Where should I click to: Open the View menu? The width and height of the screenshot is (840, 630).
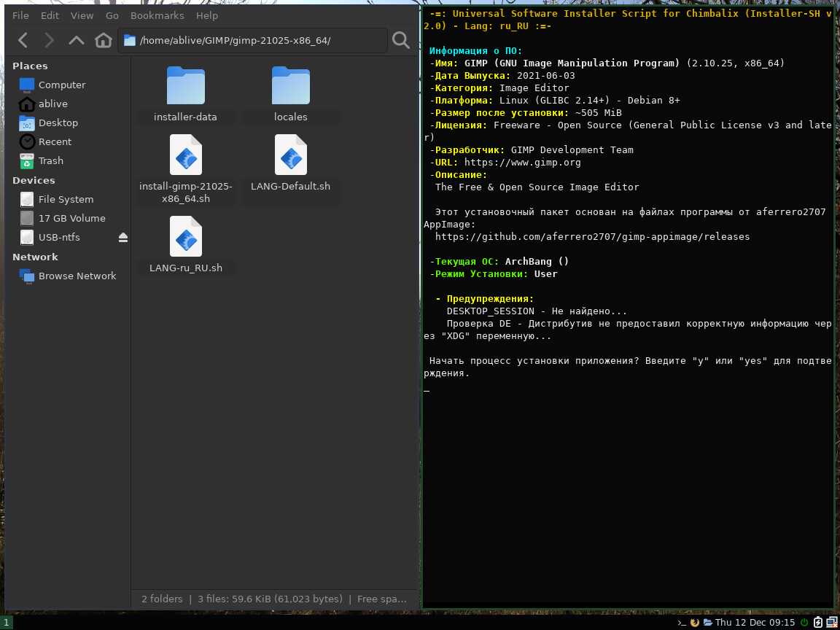point(82,15)
